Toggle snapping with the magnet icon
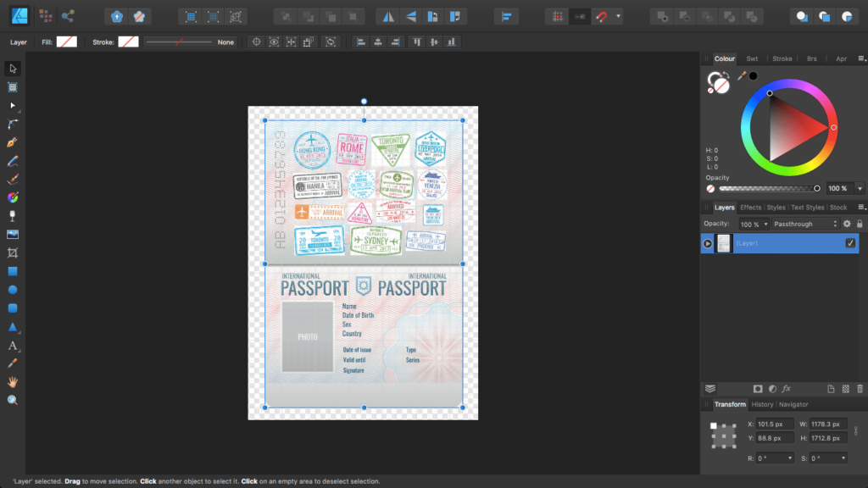The width and height of the screenshot is (868, 488). (602, 17)
